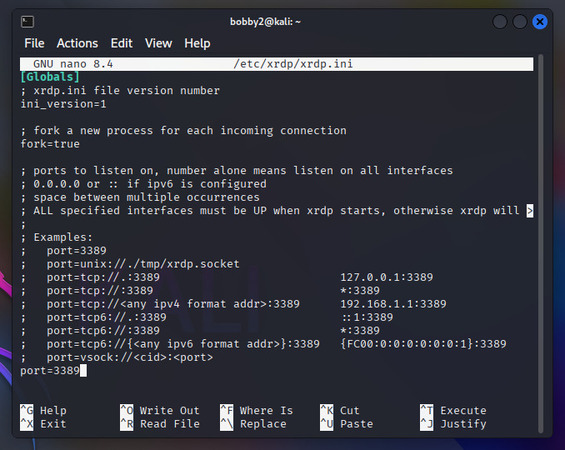Screen dimensions: 565x450
Task: Open the Help menu
Action: click(x=197, y=43)
